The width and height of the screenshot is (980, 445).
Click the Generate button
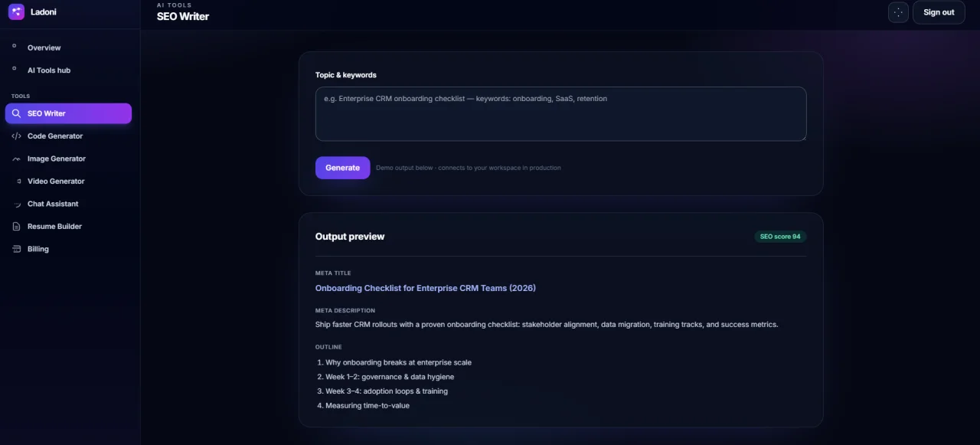[x=342, y=168]
